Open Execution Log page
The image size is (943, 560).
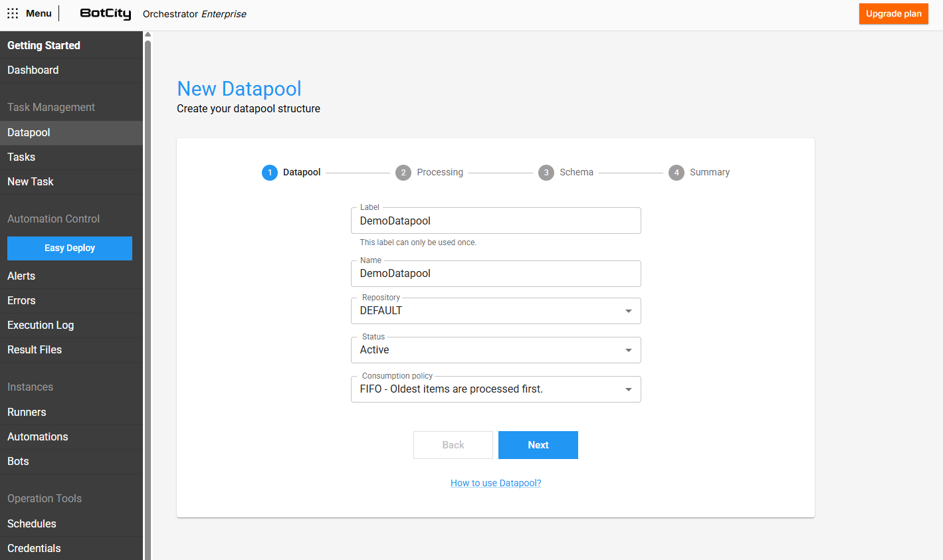(x=41, y=326)
